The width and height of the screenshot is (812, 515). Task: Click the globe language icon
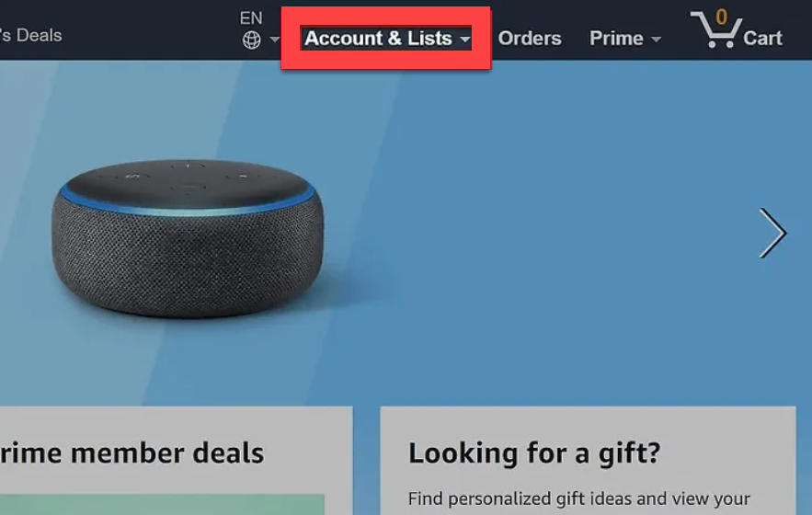point(252,40)
